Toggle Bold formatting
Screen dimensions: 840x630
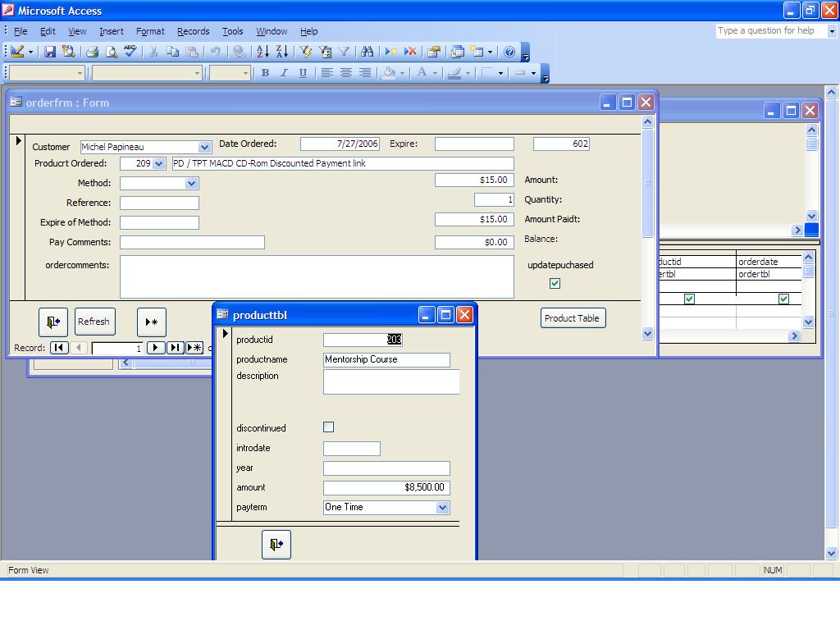tap(265, 73)
